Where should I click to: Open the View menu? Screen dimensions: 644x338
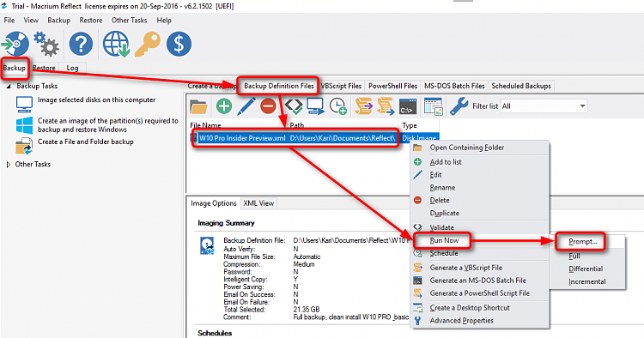click(31, 20)
